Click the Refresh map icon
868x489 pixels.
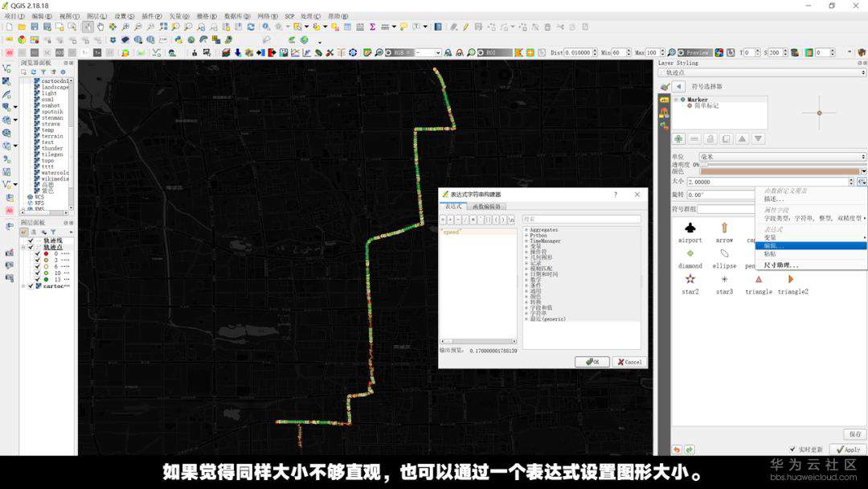coord(251,27)
